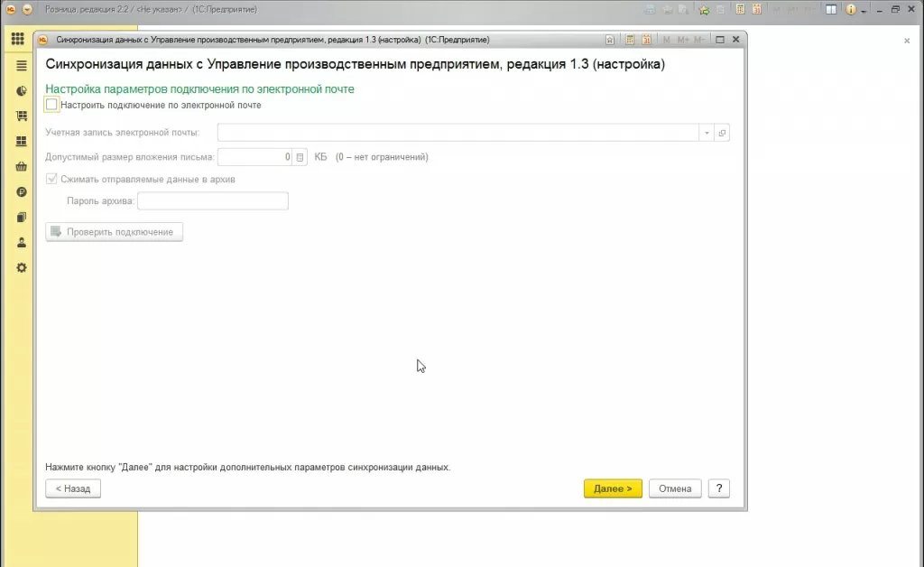Open the main menu round arrow button
The image size is (924, 567).
pos(27,9)
